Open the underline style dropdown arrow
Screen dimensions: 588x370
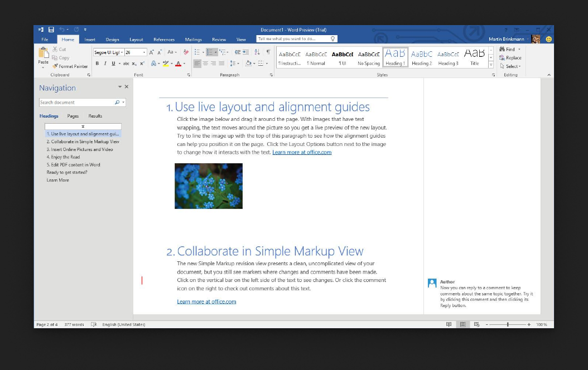pos(119,64)
